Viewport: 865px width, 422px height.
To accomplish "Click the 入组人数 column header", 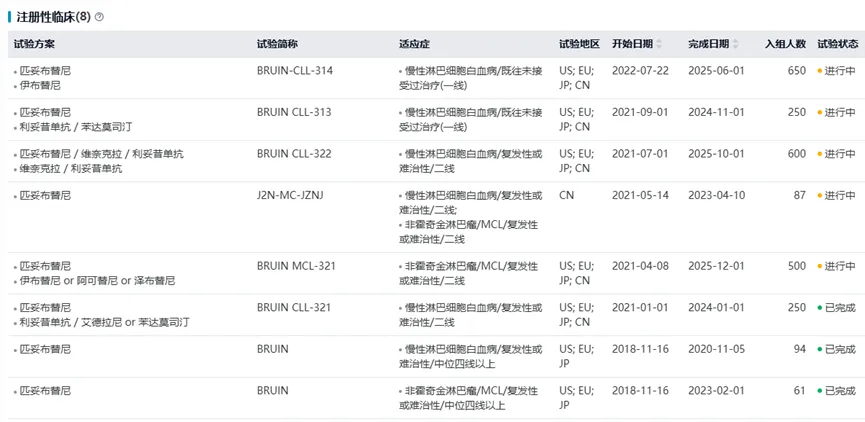I will click(x=785, y=44).
